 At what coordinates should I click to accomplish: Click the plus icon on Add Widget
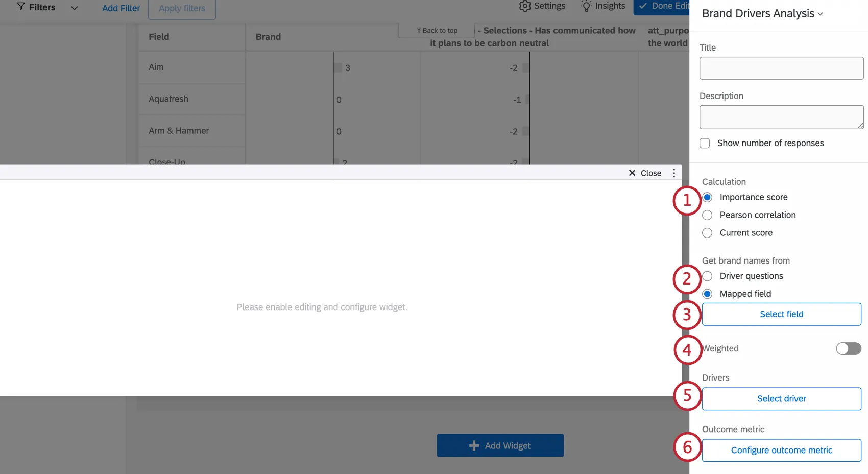click(474, 445)
